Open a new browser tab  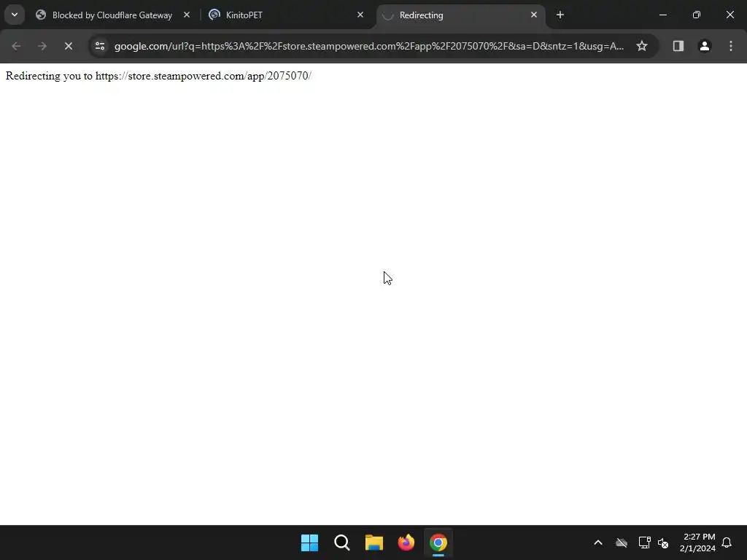point(560,15)
